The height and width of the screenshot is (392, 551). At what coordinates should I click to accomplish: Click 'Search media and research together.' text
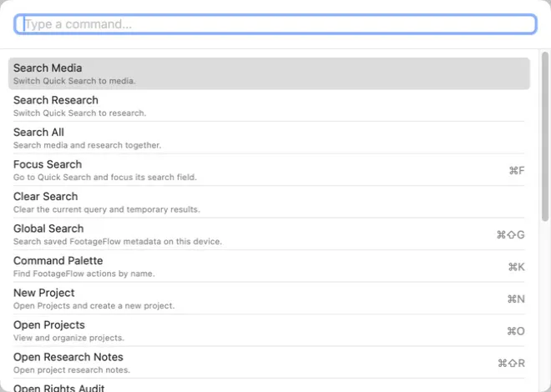pos(87,145)
